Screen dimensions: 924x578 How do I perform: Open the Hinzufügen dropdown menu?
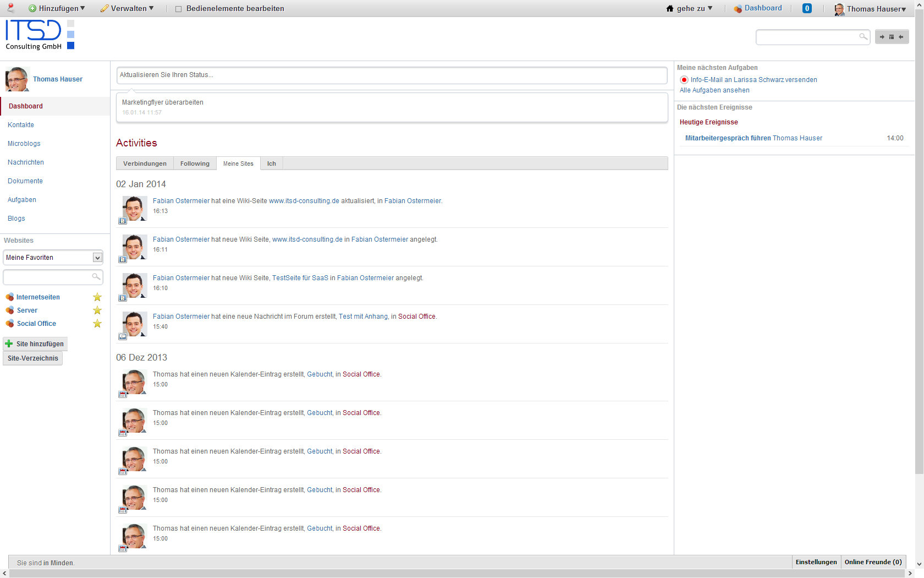coord(57,8)
